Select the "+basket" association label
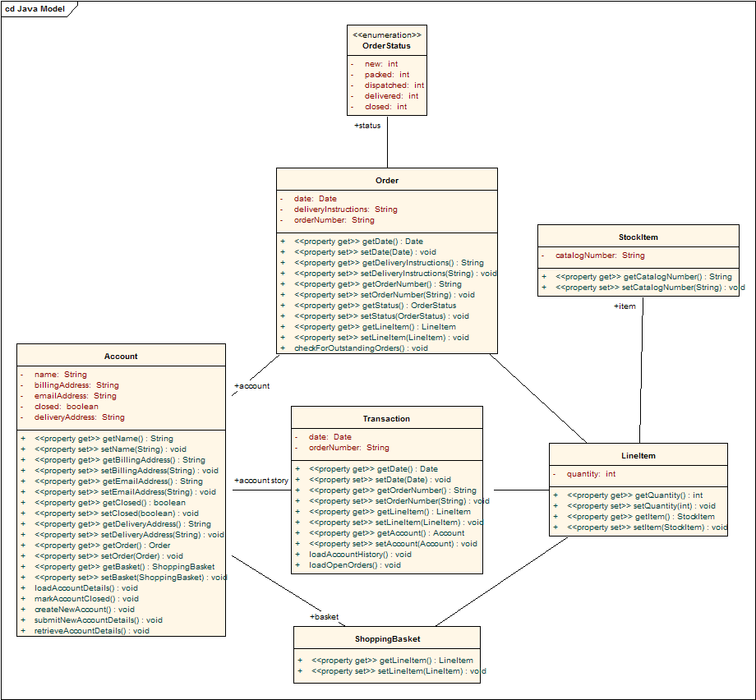This screenshot has height=700, width=756. pyautogui.click(x=324, y=616)
